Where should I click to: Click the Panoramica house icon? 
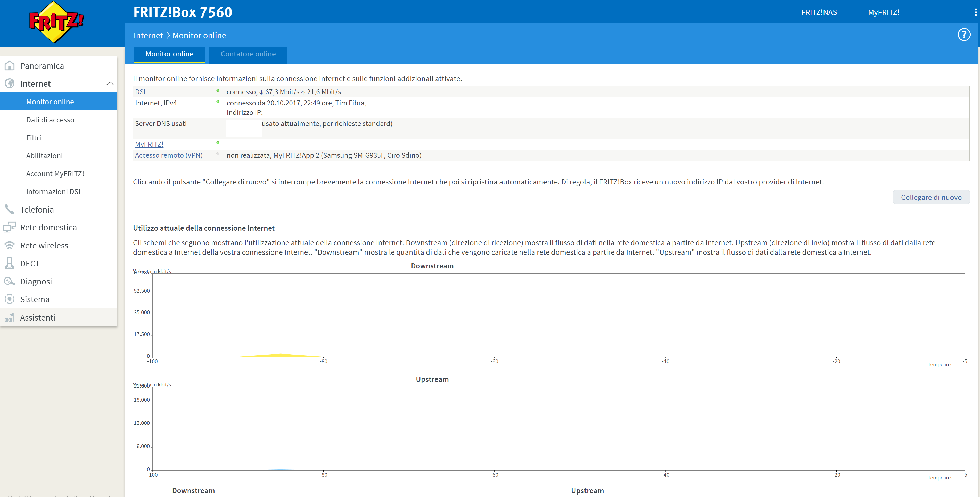pyautogui.click(x=10, y=66)
